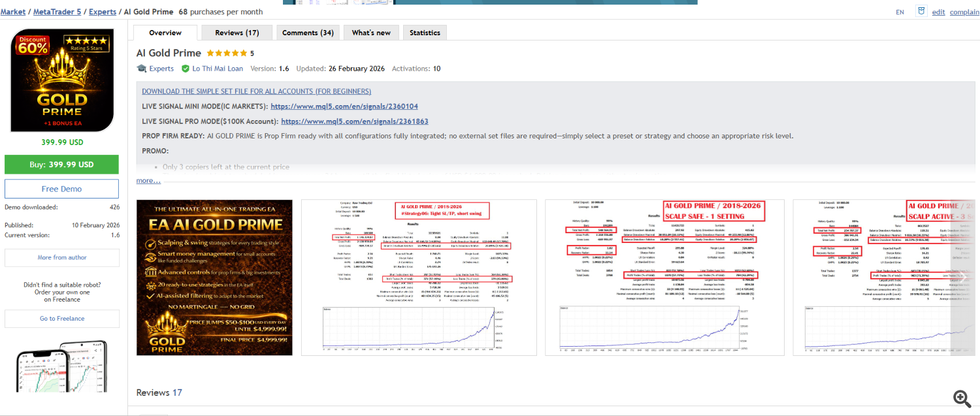This screenshot has width=980, height=416.
Task: Open the Statistics tab
Action: (x=425, y=33)
